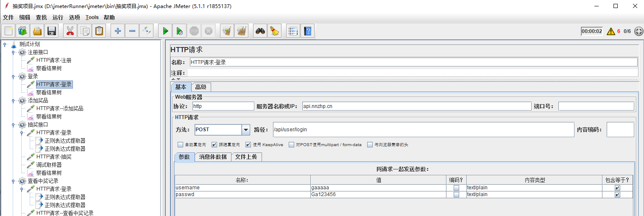Create a new test plan via toolbar
The width and height of the screenshot is (644, 216).
9,31
